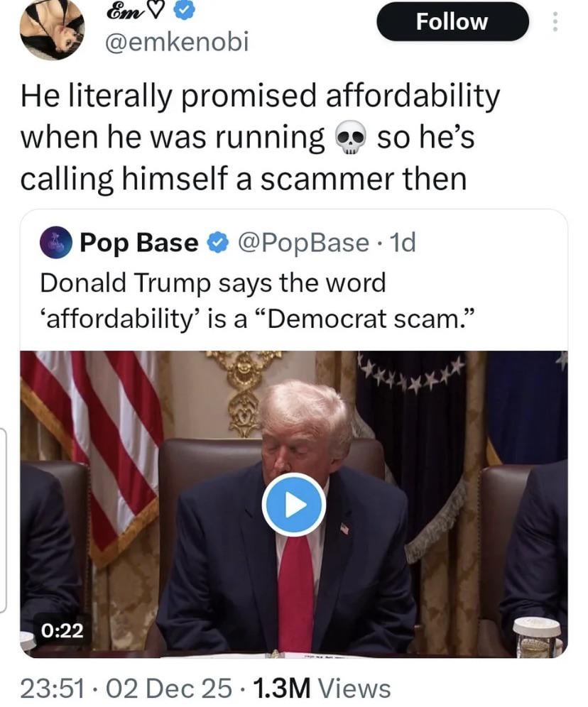588x707 pixels.
Task: Click the 23:51 · 02 Dec 25 timestamp
Action: 126,689
